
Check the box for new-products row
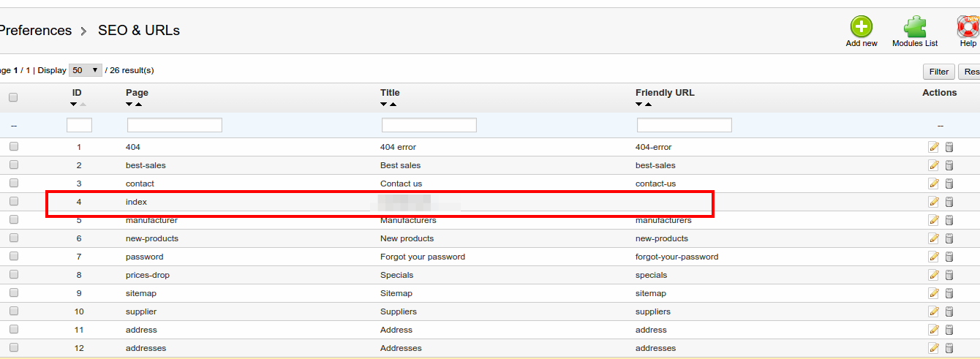pos(13,238)
